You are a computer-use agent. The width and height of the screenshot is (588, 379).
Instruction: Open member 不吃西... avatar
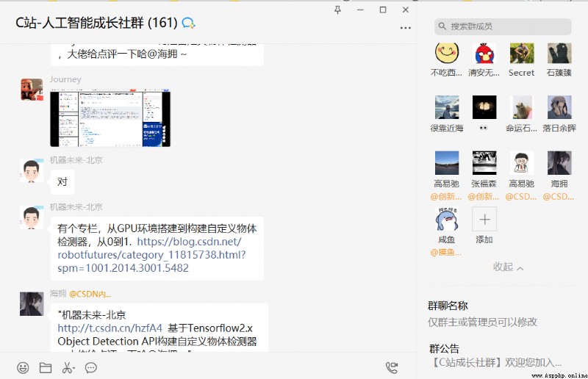(447, 53)
